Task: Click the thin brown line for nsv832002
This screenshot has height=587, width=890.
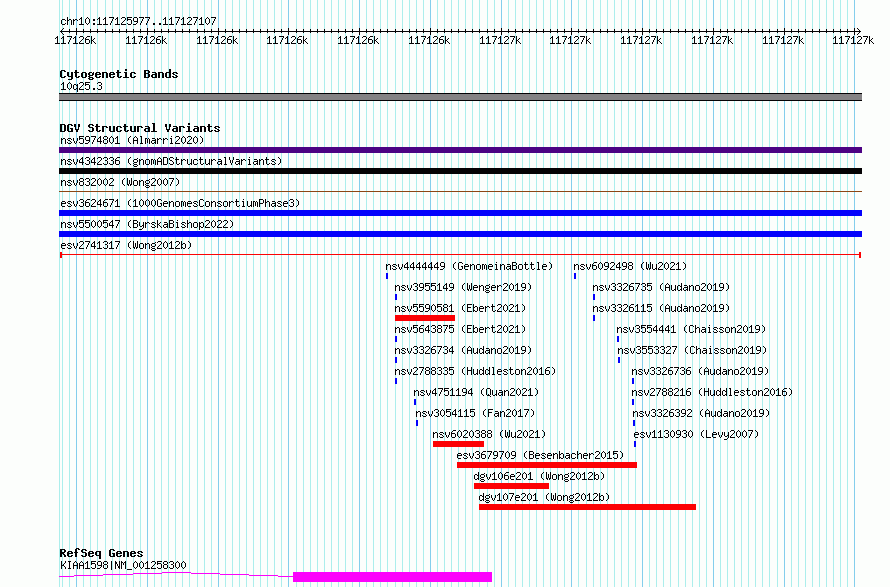Action: tap(460, 192)
